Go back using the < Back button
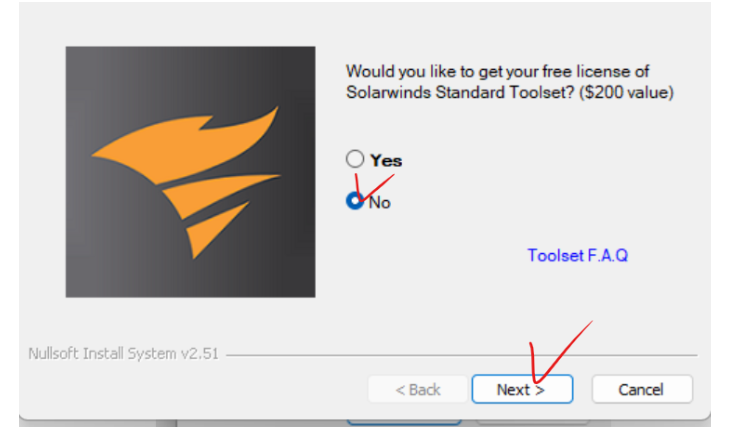Screen dimensions: 732x429 pos(418,389)
